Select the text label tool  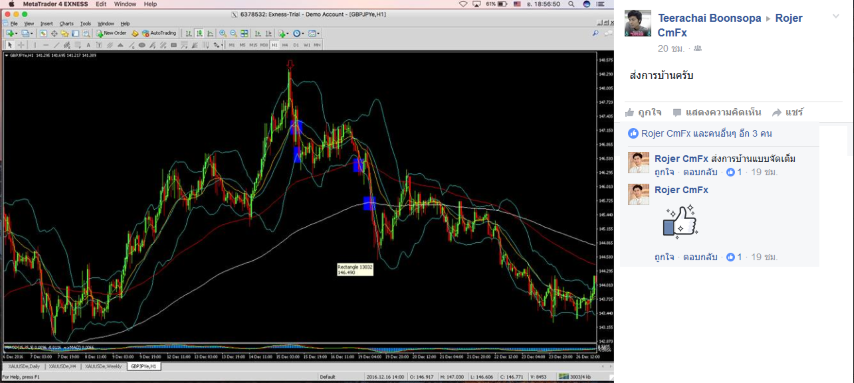(x=88, y=45)
